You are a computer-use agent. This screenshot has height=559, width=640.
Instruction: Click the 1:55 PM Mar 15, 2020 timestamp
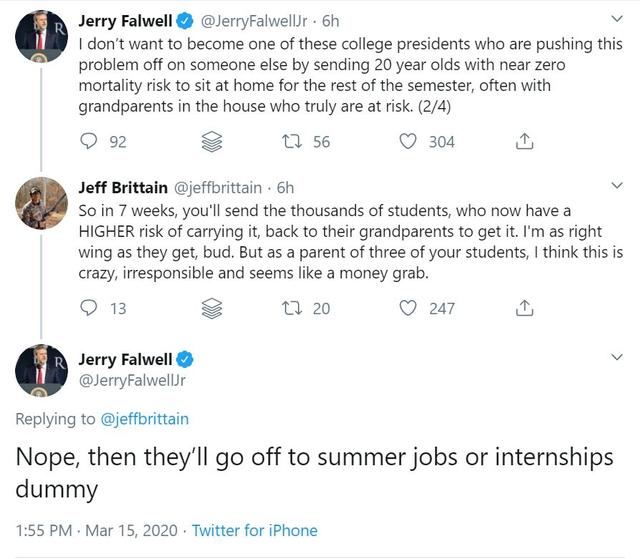96,531
